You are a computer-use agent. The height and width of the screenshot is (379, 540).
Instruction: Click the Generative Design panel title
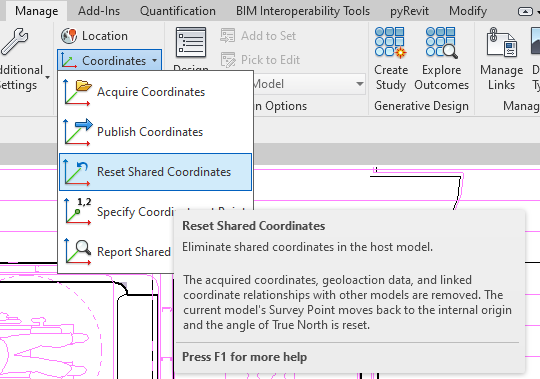point(421,106)
